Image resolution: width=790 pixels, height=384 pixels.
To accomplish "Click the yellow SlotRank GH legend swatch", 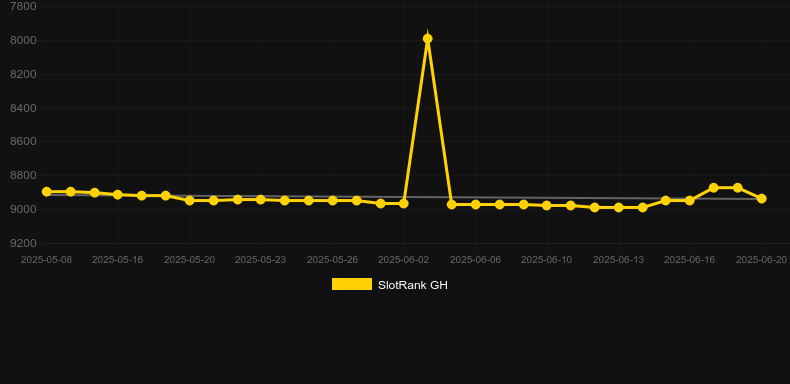I will [x=352, y=284].
